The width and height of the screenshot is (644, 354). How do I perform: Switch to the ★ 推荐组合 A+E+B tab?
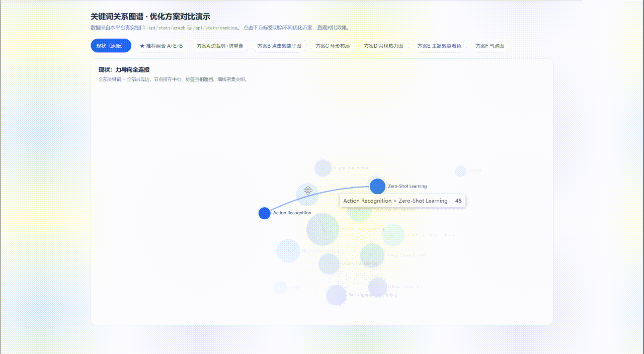click(x=161, y=46)
